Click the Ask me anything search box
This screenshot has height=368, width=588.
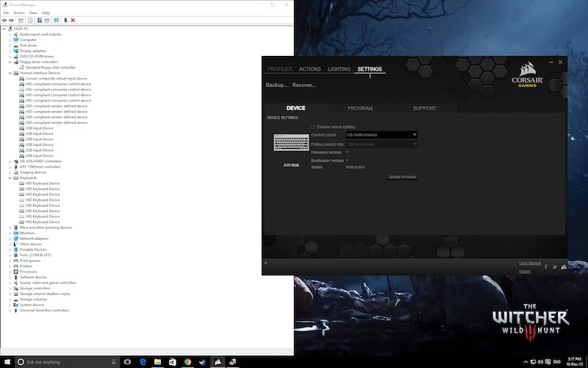coord(68,362)
